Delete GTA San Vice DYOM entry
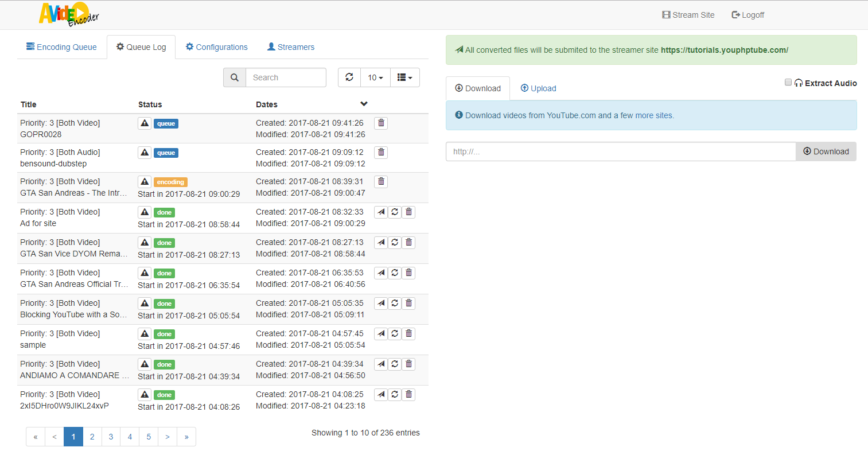Screen dimensions: 868x455 click(x=408, y=242)
